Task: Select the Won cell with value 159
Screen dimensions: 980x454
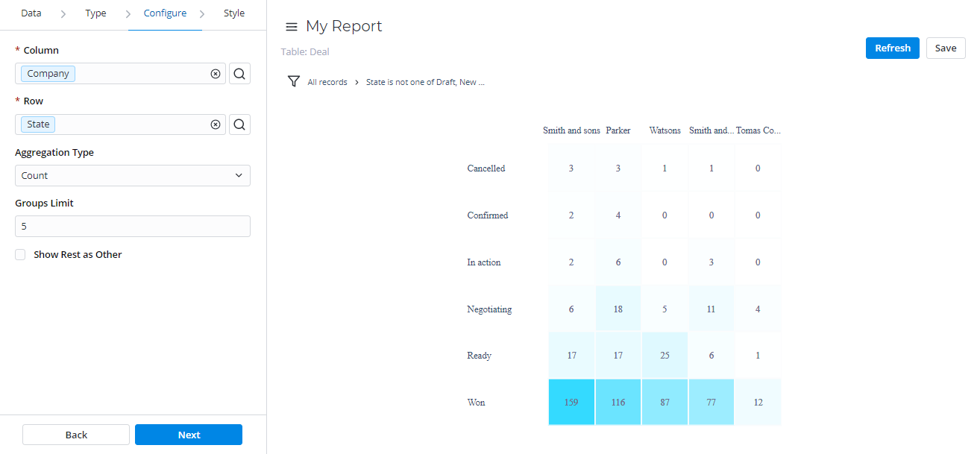Action: pos(571,403)
